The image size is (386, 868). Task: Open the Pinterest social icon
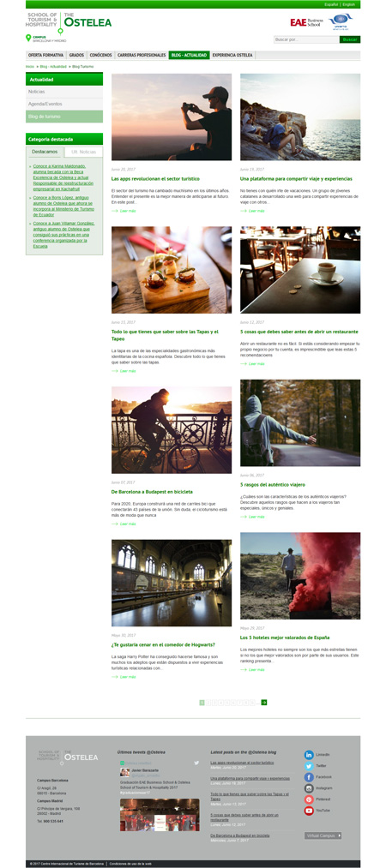coord(309,799)
